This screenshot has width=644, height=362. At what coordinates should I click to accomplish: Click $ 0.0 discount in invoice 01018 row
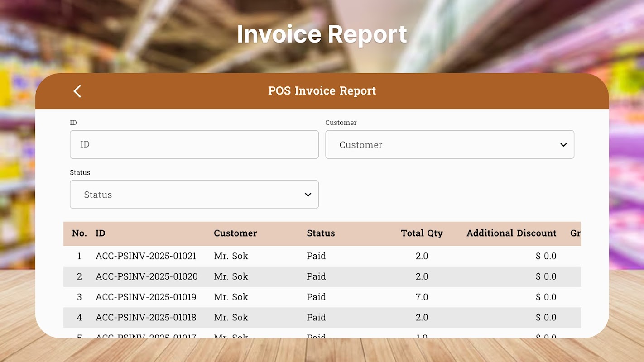[x=546, y=318]
